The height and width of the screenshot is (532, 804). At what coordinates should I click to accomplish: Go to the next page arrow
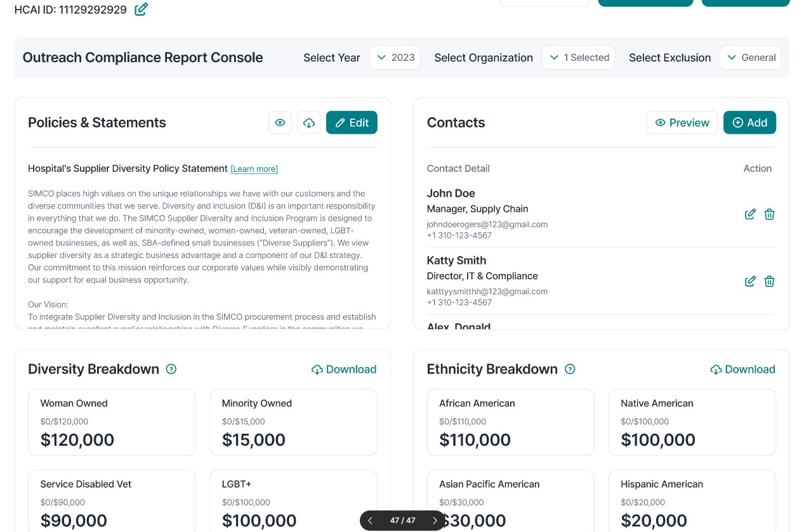click(x=435, y=521)
